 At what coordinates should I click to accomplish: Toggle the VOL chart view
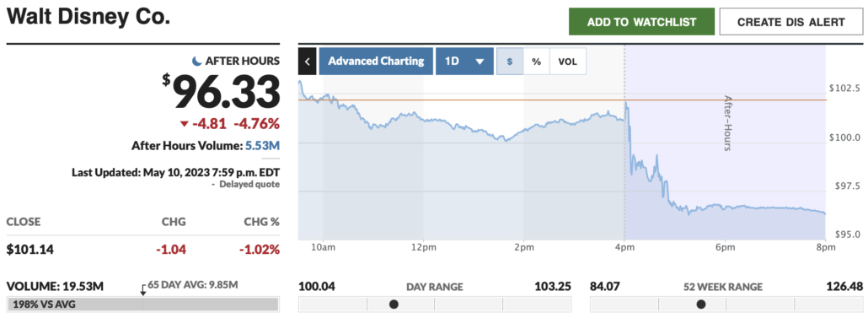567,61
